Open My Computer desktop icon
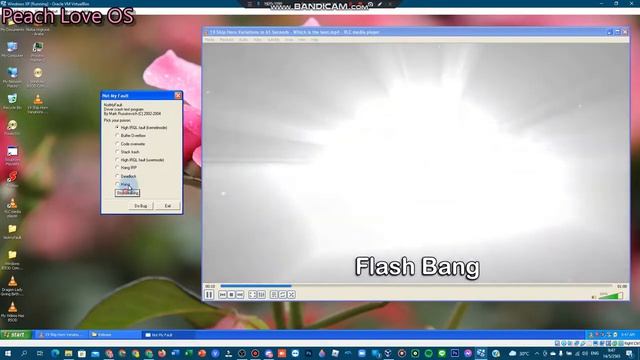640x360 pixels. point(12,50)
